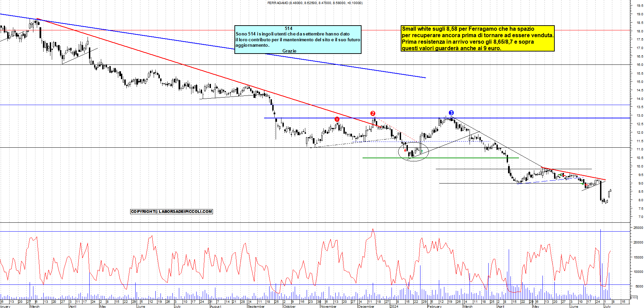Click the red circled number 1 marker
The height and width of the screenshot is (308, 644).
[337, 119]
